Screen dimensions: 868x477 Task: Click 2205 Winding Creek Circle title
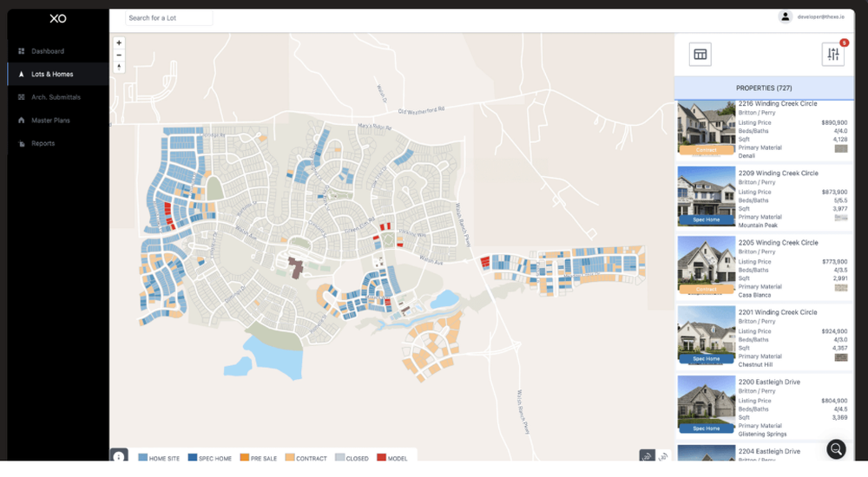[779, 242]
